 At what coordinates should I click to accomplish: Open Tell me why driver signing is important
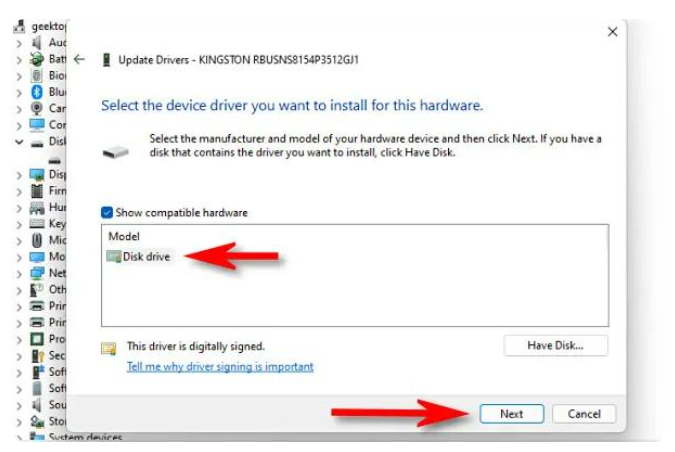220,367
